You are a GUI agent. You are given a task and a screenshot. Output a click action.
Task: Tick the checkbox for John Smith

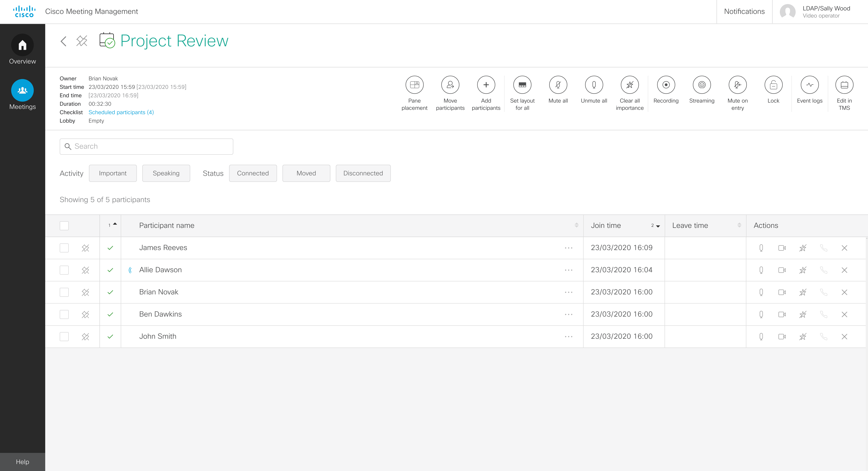pos(64,336)
